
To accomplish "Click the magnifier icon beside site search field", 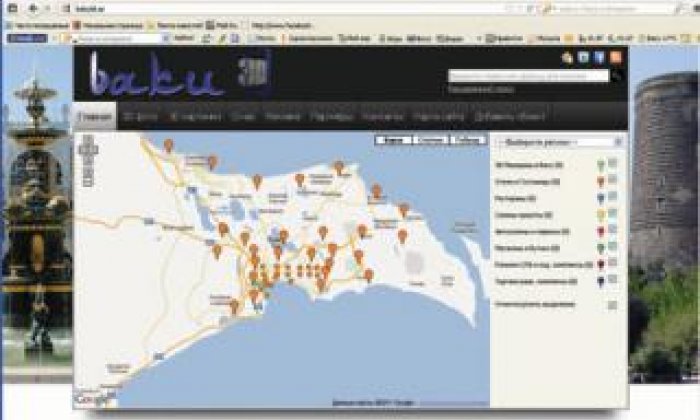I will pyautogui.click(x=617, y=76).
